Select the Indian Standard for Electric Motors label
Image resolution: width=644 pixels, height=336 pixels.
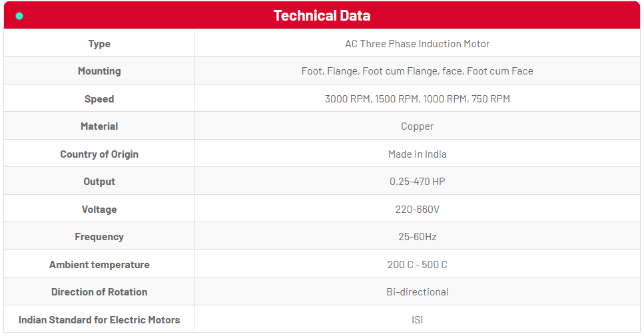[99, 320]
